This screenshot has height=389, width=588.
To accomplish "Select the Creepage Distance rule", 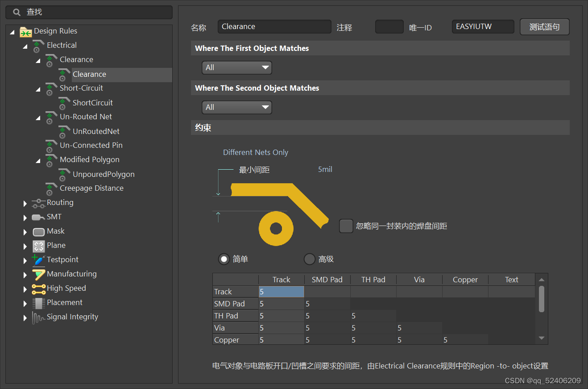I will click(x=91, y=188).
